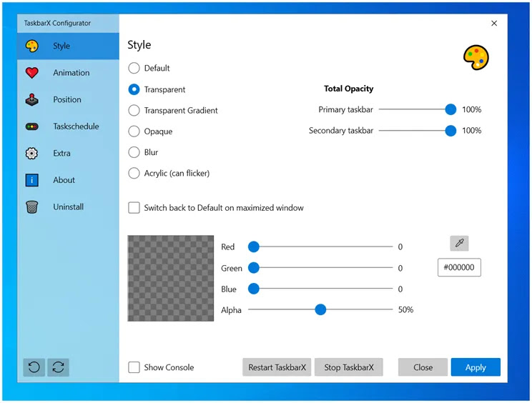Click the checkered color preview swatch
The image size is (532, 403).
tap(171, 278)
